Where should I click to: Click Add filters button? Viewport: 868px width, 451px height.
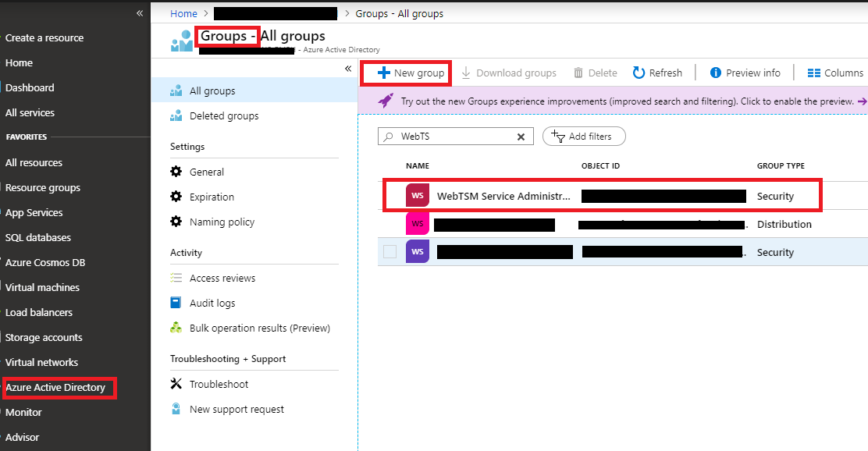[x=583, y=137]
